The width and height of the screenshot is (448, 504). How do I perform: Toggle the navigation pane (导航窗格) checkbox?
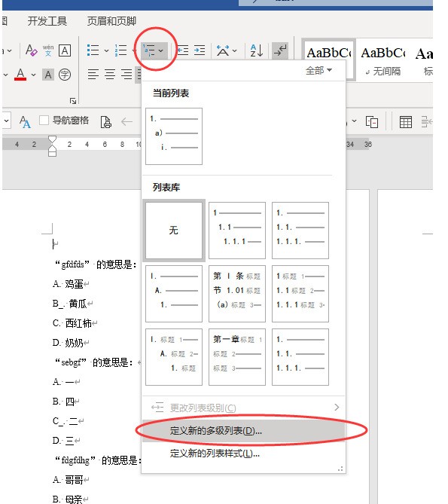pyautogui.click(x=44, y=121)
